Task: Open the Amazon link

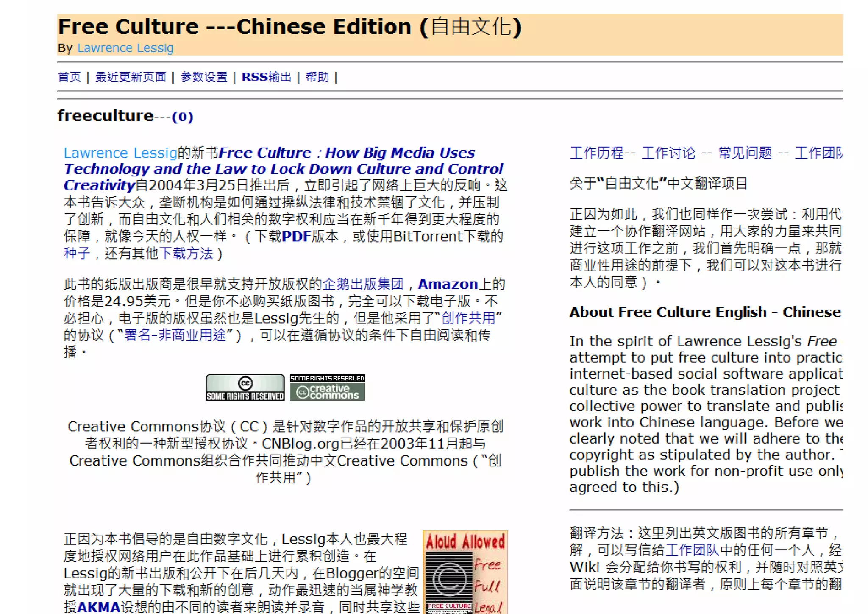Action: coord(448,284)
